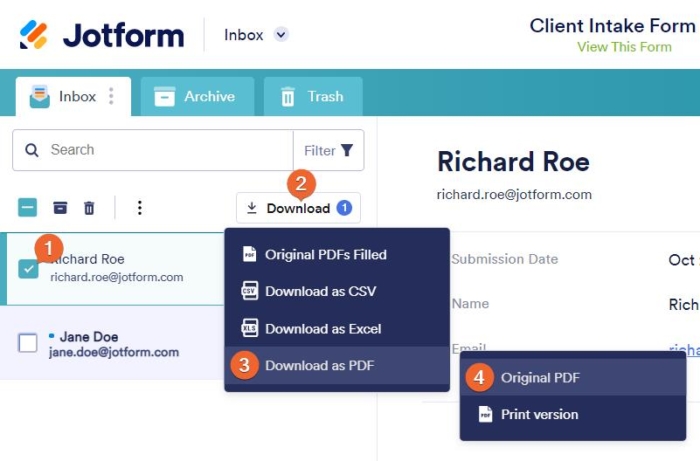Click the Archive tab box icon

[x=164, y=96]
